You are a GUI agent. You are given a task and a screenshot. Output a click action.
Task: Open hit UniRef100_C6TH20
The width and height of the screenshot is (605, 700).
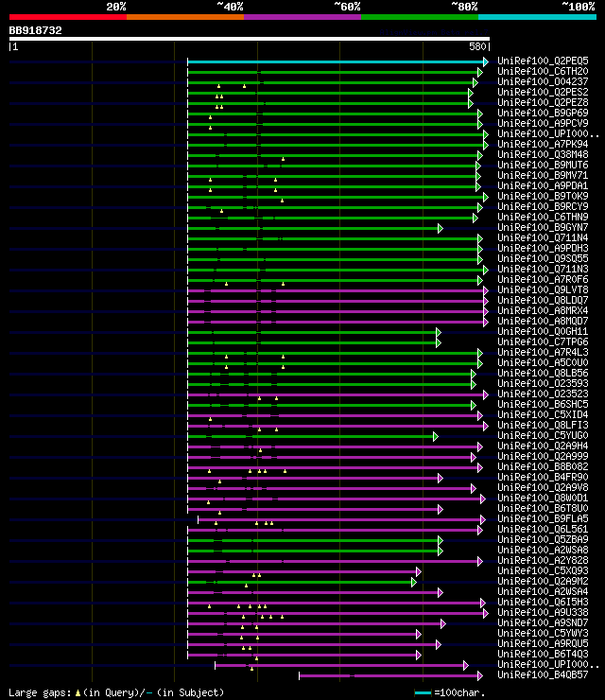click(x=543, y=72)
